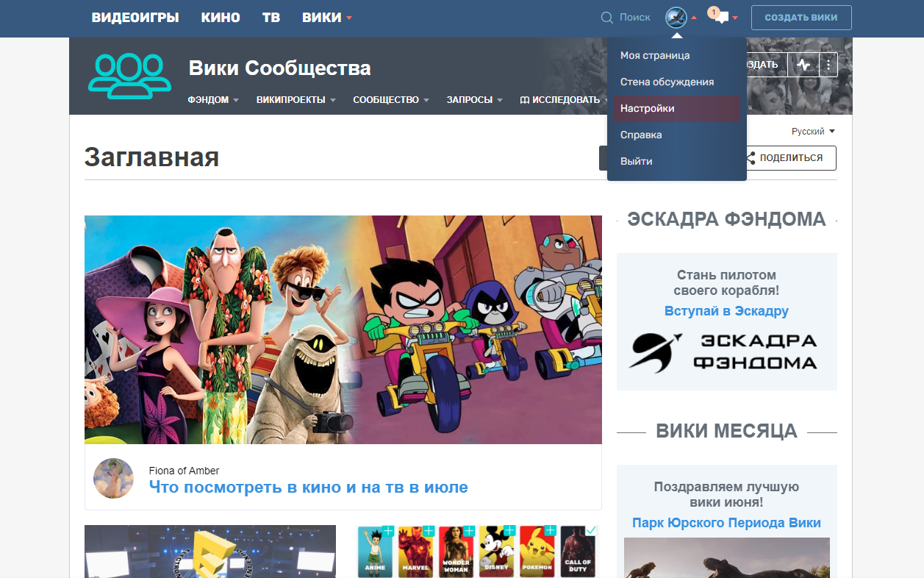Open the Кино top navigation item
The height and width of the screenshot is (578, 924).
pos(221,18)
